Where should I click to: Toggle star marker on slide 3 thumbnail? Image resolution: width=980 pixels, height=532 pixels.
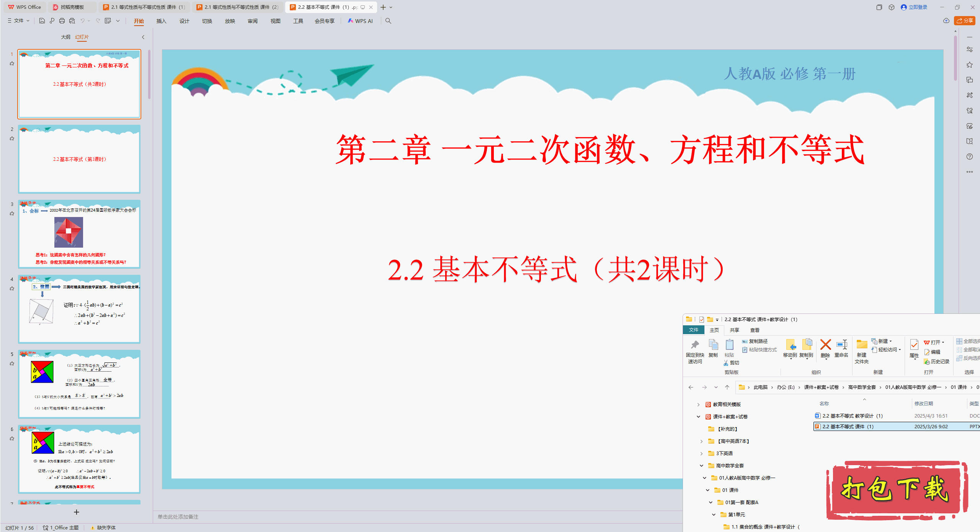tap(12, 214)
